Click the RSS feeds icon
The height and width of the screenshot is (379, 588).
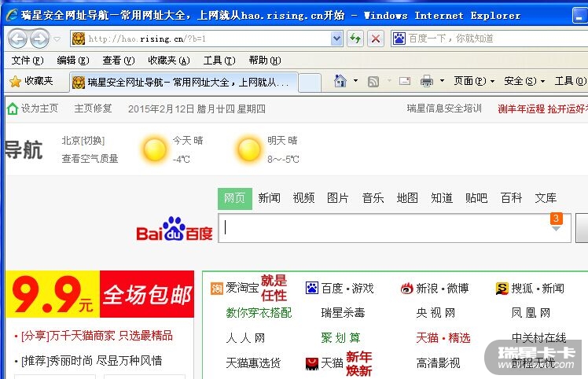(x=373, y=82)
